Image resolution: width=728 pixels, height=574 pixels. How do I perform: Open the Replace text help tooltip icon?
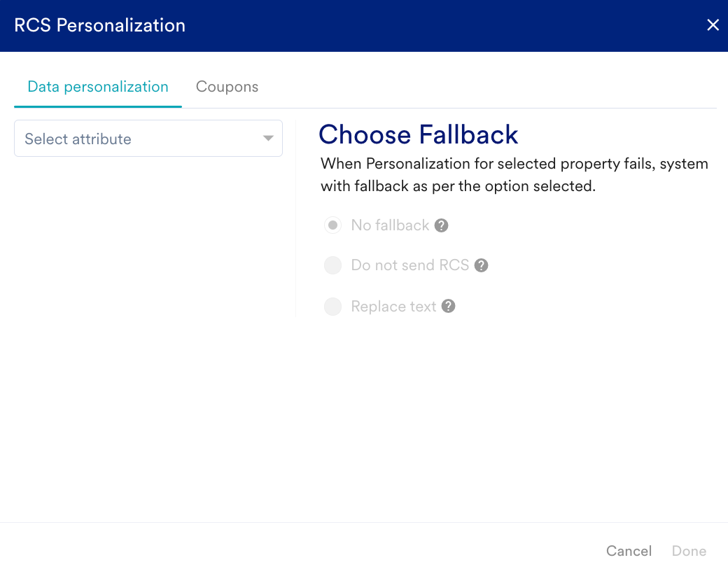[x=448, y=307]
